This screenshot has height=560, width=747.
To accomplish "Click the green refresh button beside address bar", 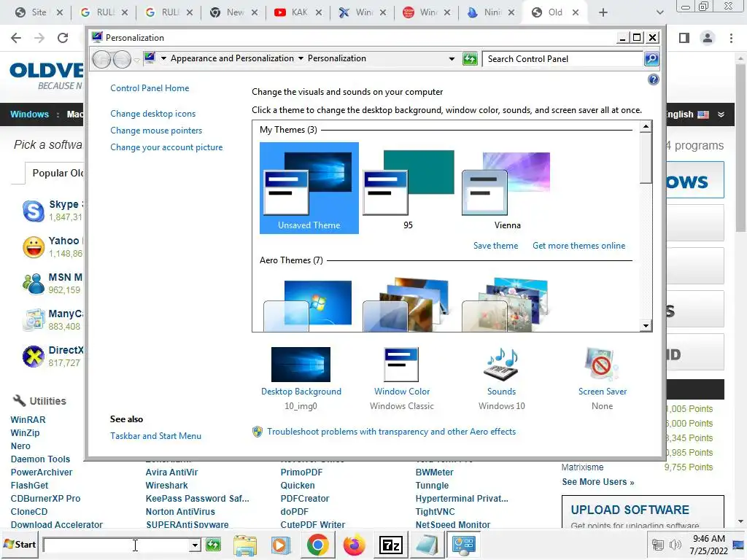I will 470,58.
